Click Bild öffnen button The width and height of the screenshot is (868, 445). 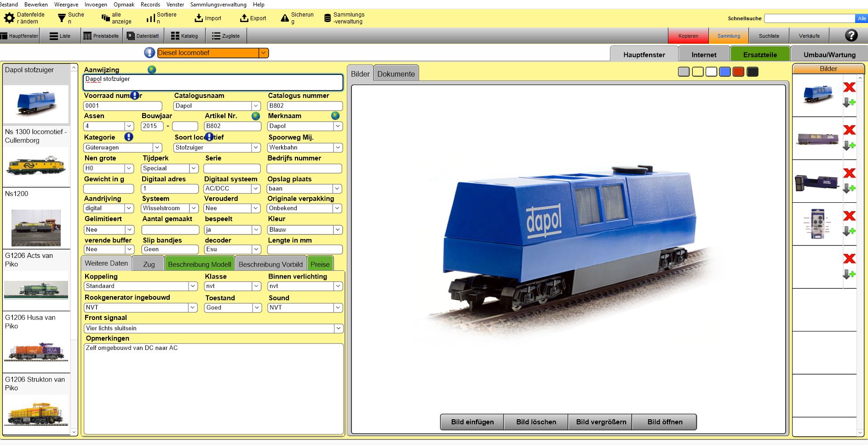(665, 422)
